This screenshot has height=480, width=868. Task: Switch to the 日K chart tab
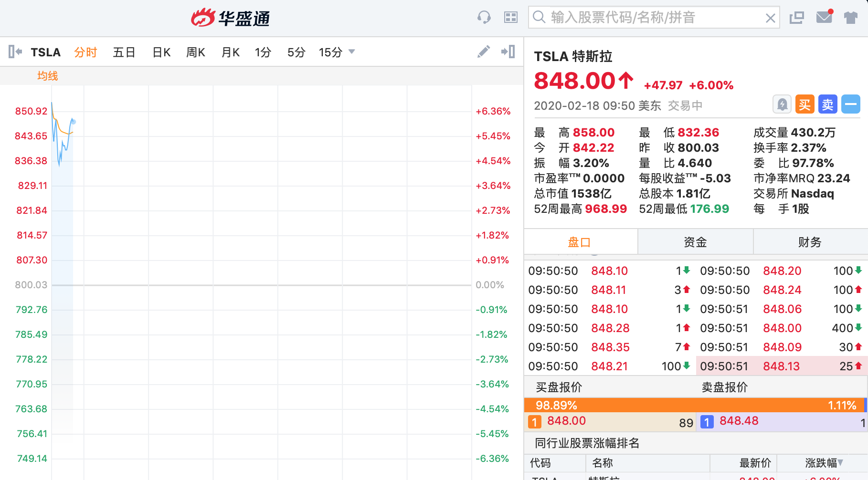(x=161, y=52)
